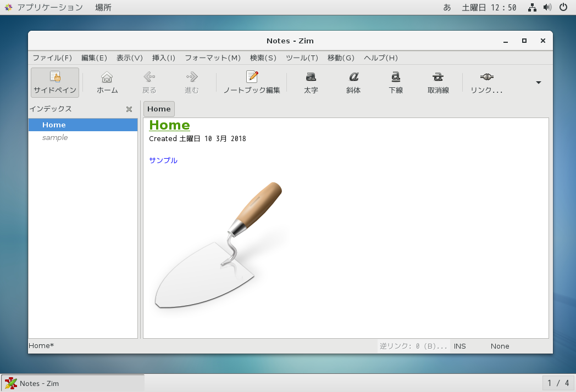Open the アプリケーション menu in top panel

[43, 7]
